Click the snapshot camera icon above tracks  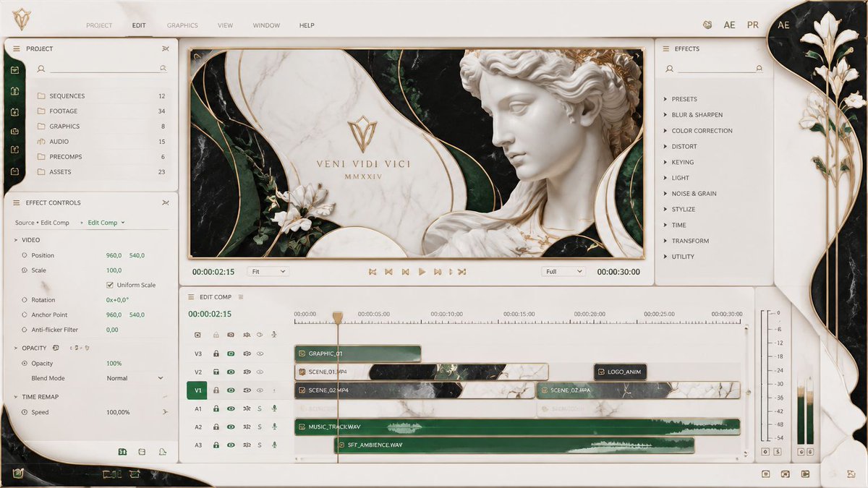(x=231, y=334)
